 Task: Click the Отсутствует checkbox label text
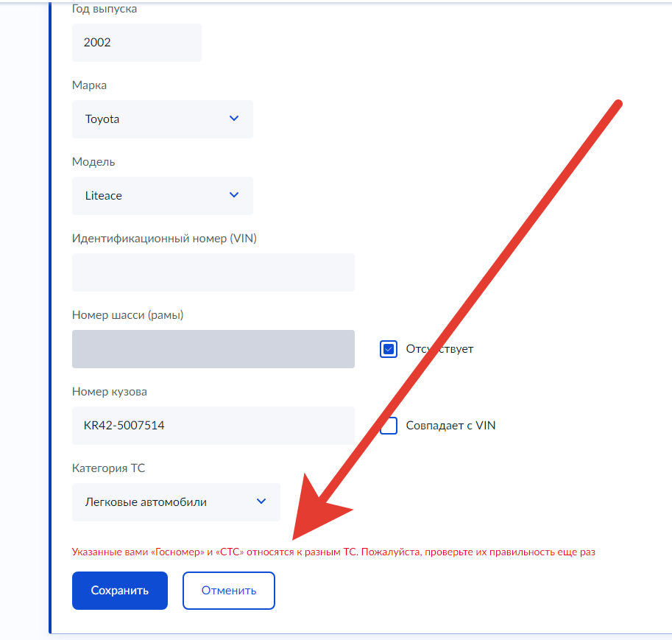pyautogui.click(x=439, y=349)
